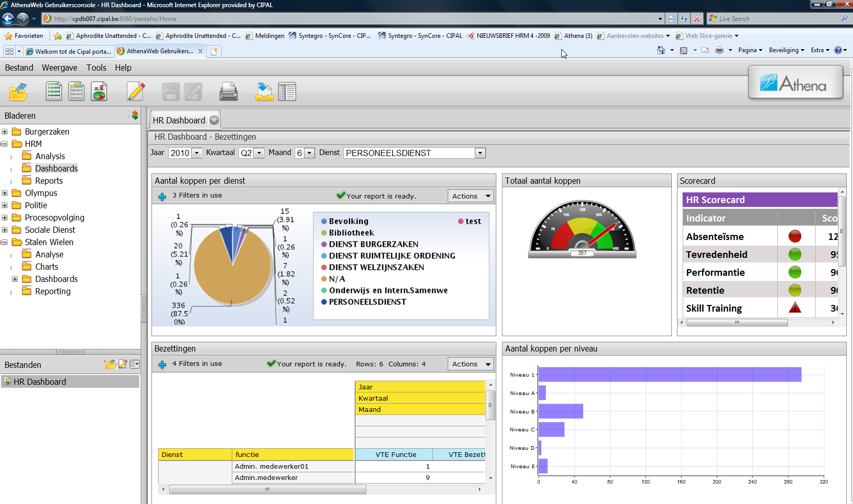Click the open folder icon in Athena toolbar
The height and width of the screenshot is (504, 853).
coord(18,92)
